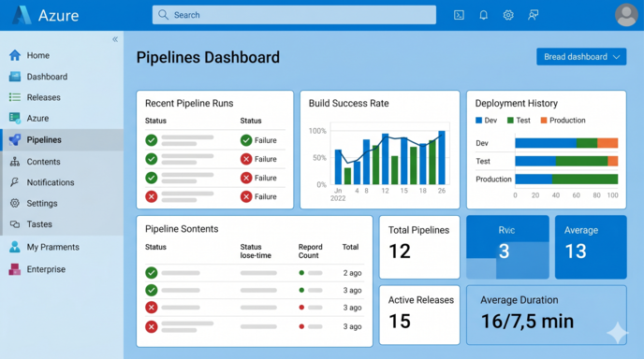Screen dimensions: 644x359
Task: Click the Releases list icon in sidebar
Action: point(15,97)
